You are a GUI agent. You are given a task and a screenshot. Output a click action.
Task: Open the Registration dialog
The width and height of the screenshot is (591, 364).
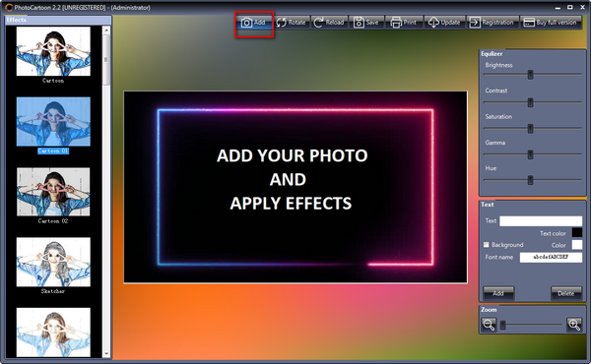(492, 23)
